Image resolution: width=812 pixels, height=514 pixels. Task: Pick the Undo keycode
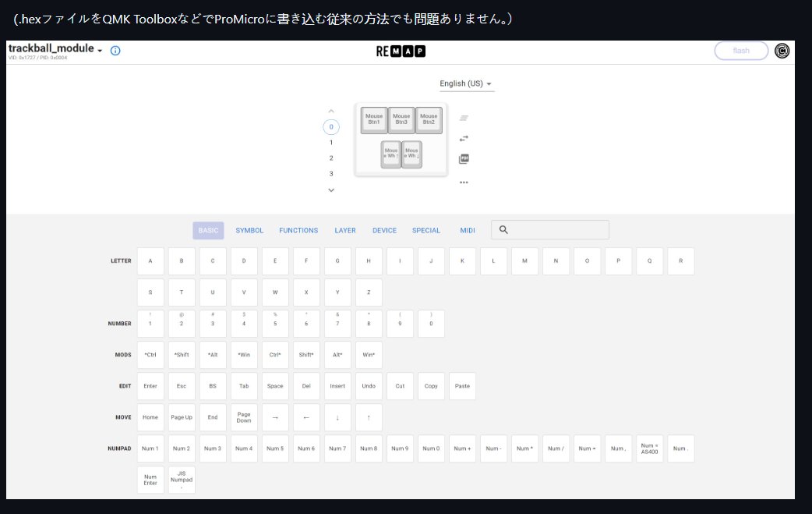369,386
